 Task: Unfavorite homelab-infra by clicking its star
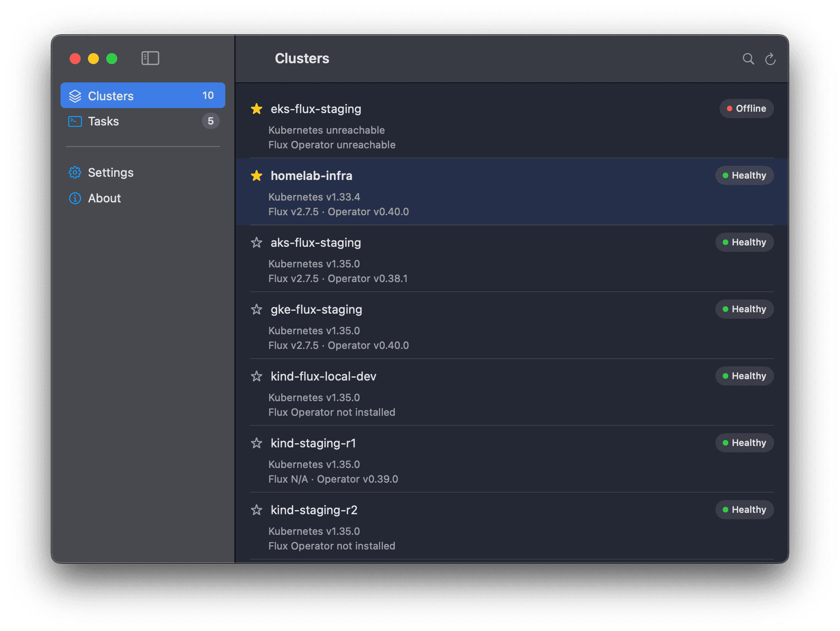[256, 176]
